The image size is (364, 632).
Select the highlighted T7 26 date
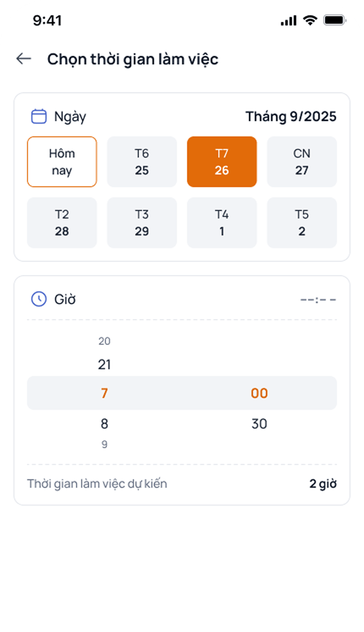coord(222,162)
